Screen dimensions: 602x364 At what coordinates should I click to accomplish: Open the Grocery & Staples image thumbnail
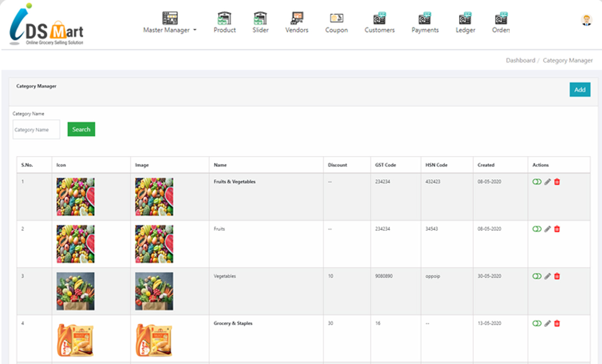coord(154,340)
